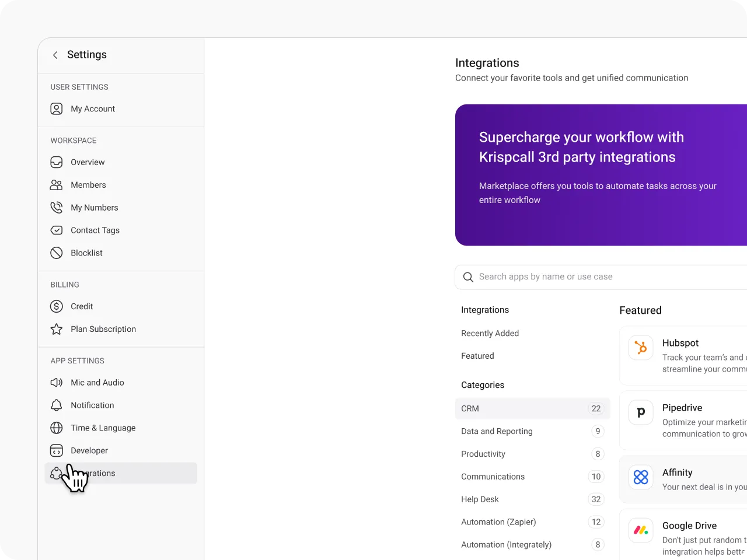Viewport: 747px width, 560px height.
Task: Click the Time & Language globe icon
Action: [57, 428]
